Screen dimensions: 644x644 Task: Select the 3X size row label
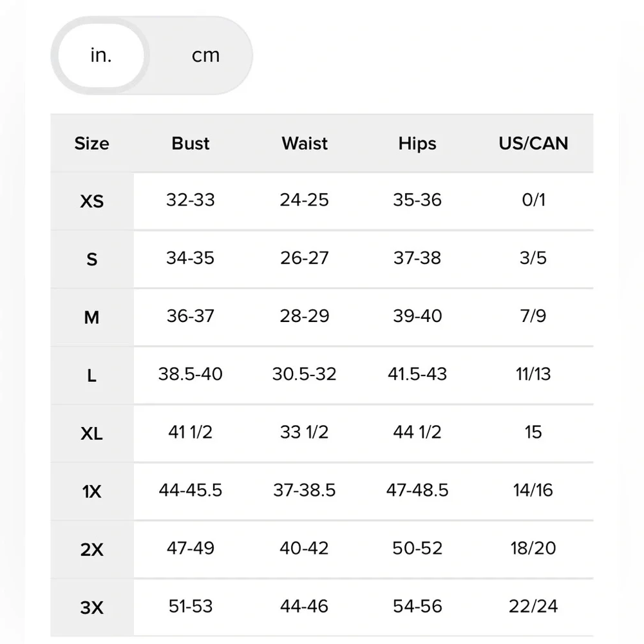(x=91, y=607)
